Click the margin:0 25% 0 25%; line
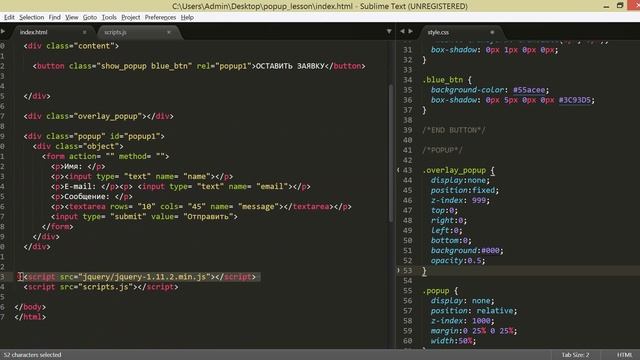This screenshot has height=360, width=640. (x=474, y=331)
